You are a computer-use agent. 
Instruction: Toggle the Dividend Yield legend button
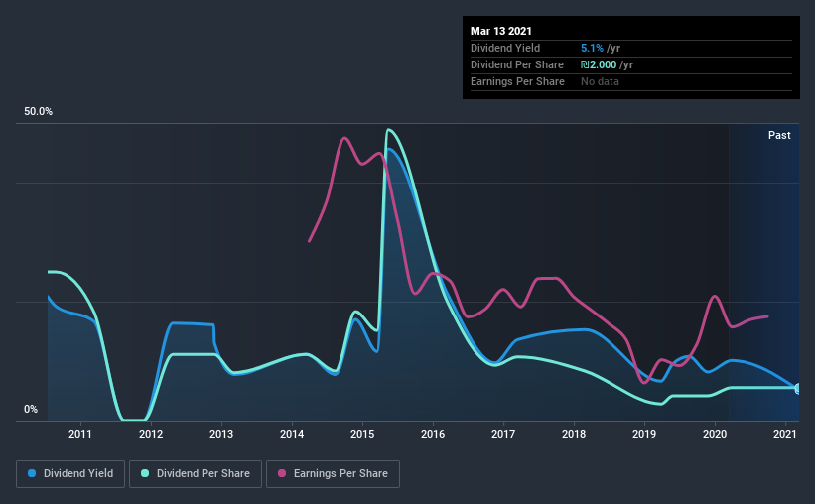pyautogui.click(x=70, y=474)
